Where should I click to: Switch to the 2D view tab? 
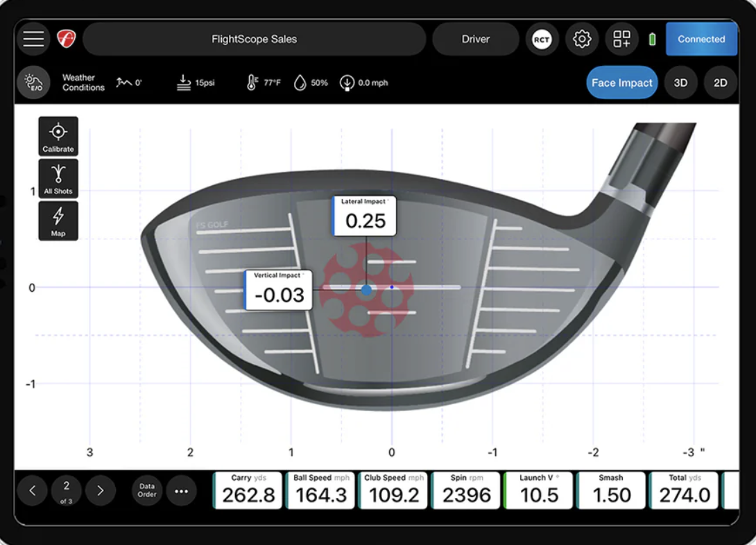pyautogui.click(x=720, y=83)
